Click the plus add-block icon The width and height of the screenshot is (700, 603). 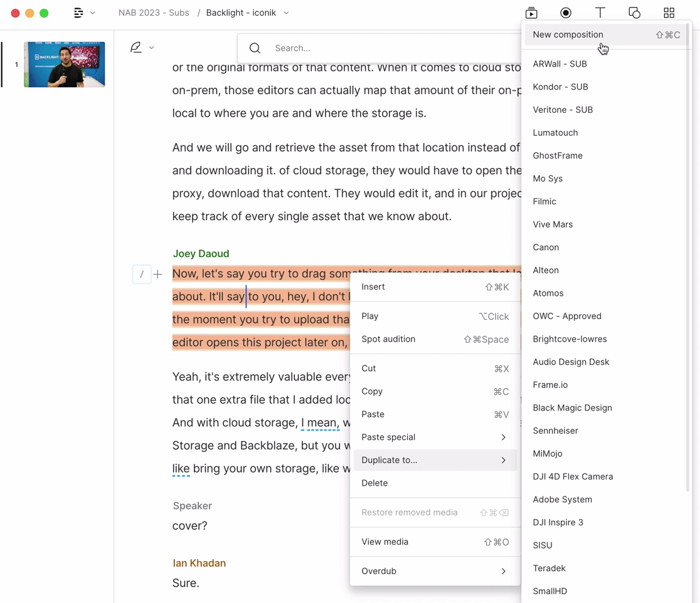click(x=157, y=275)
